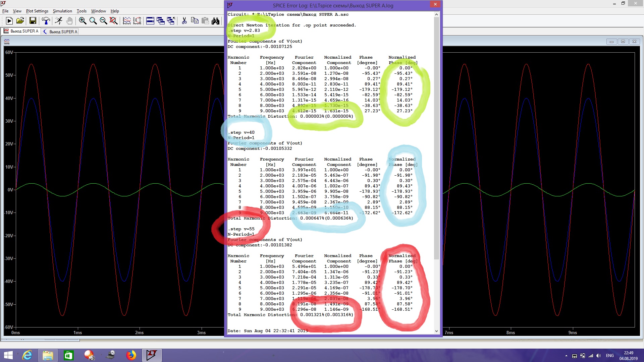Click the Circuit path line in log
This screenshot has width=644, height=362.
click(x=288, y=14)
